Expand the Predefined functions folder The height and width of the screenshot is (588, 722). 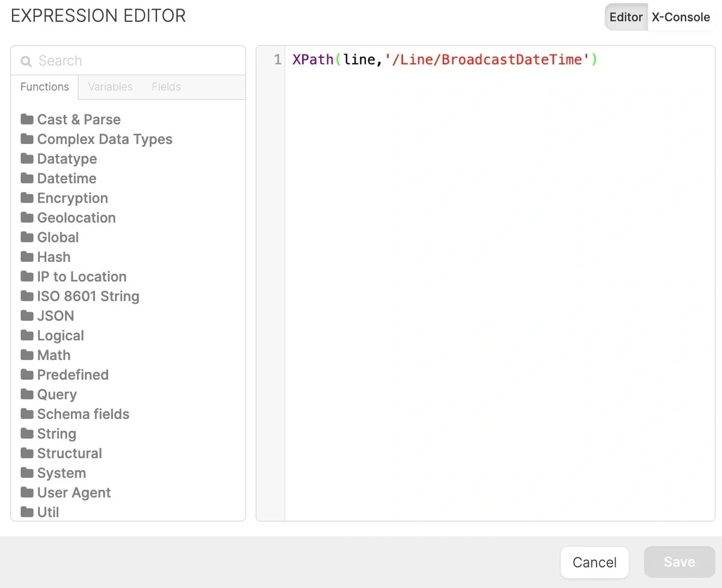[x=64, y=374]
